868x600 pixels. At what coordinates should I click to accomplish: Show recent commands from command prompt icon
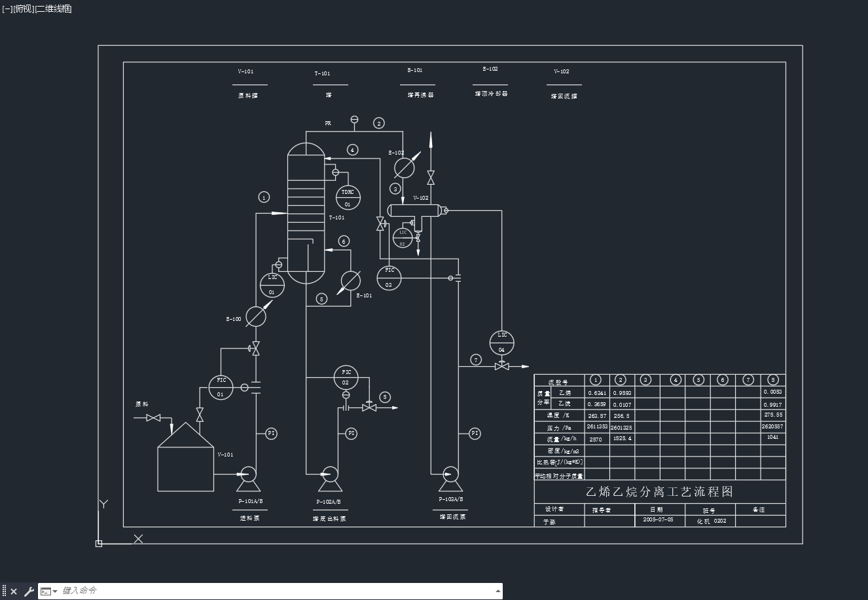(x=48, y=591)
